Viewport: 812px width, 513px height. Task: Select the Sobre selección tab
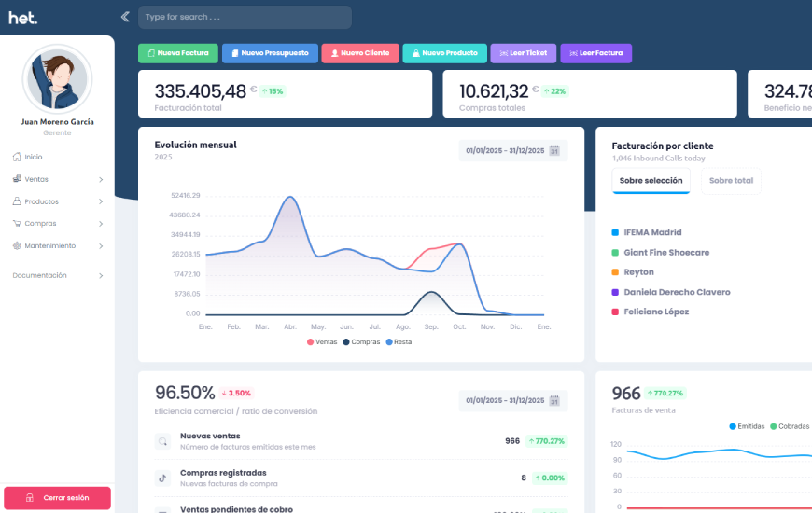point(651,181)
